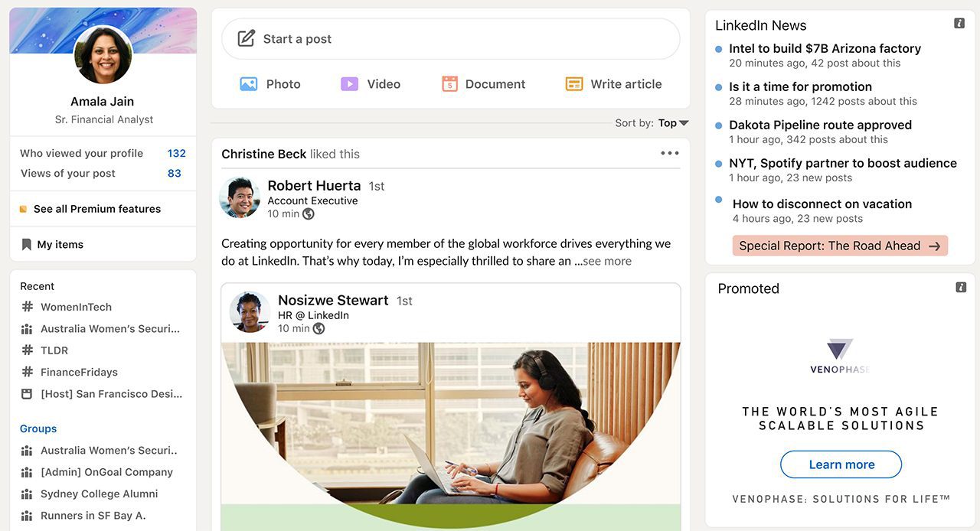
Task: Click the Write article label
Action: pyautogui.click(x=626, y=84)
